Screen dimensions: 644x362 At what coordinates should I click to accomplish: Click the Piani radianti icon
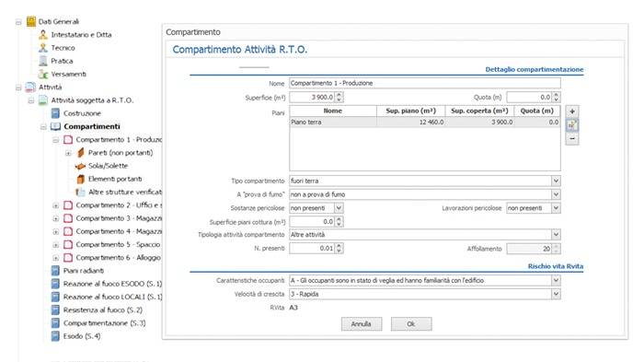click(55, 271)
